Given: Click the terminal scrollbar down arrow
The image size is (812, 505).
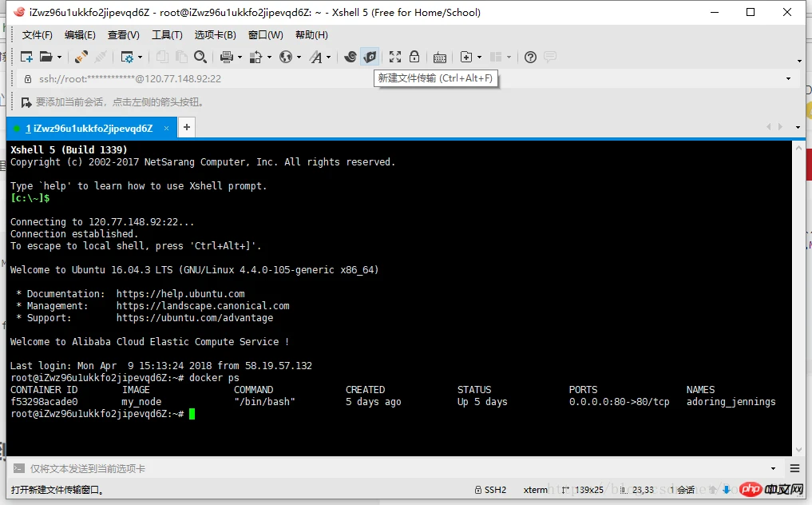Looking at the screenshot, I should coord(798,450).
